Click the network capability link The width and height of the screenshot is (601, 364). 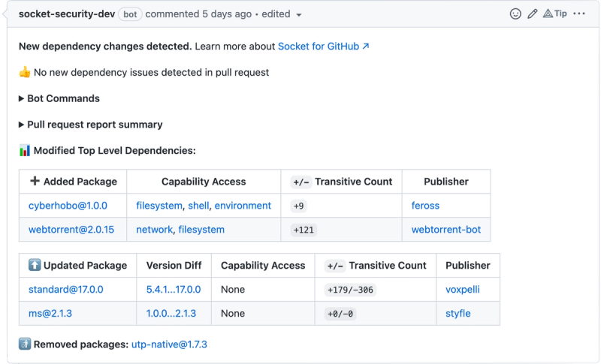(155, 230)
